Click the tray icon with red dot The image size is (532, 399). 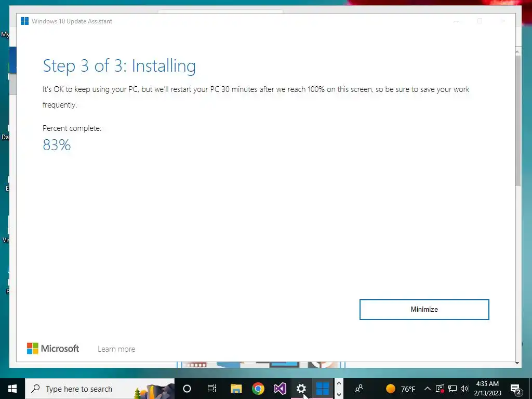coord(440,389)
